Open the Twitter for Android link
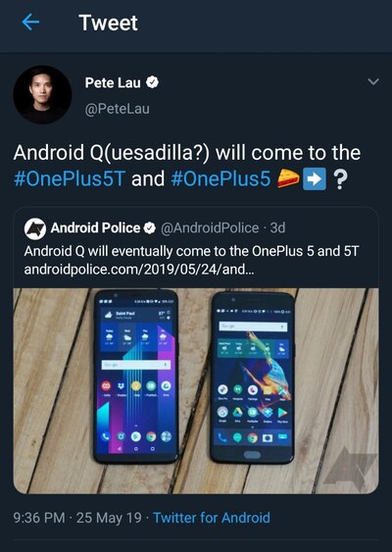 212,518
